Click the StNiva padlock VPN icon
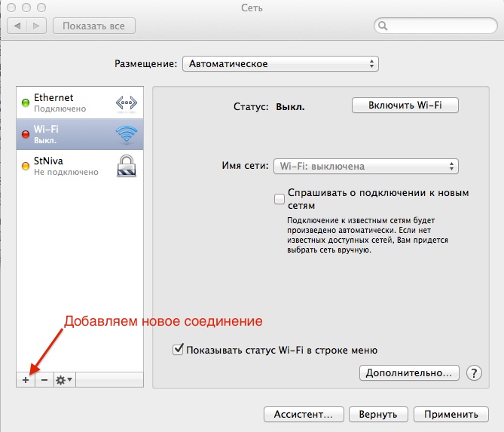This screenshot has height=432, width=504. 126,166
